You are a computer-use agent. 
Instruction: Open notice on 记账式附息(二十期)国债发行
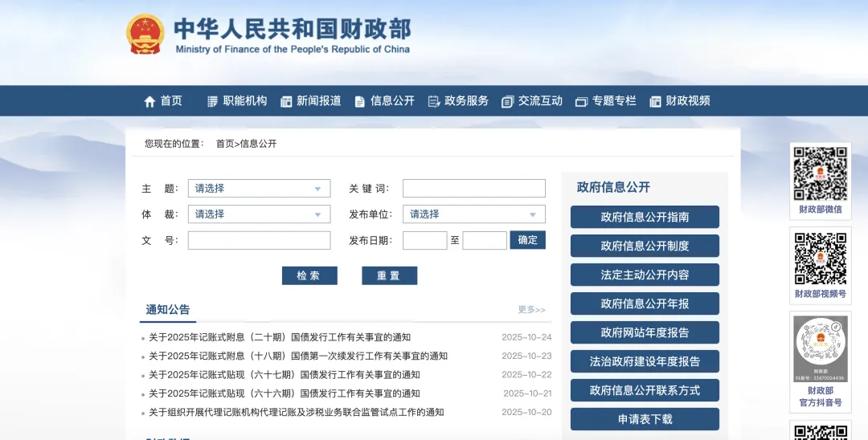(x=280, y=337)
